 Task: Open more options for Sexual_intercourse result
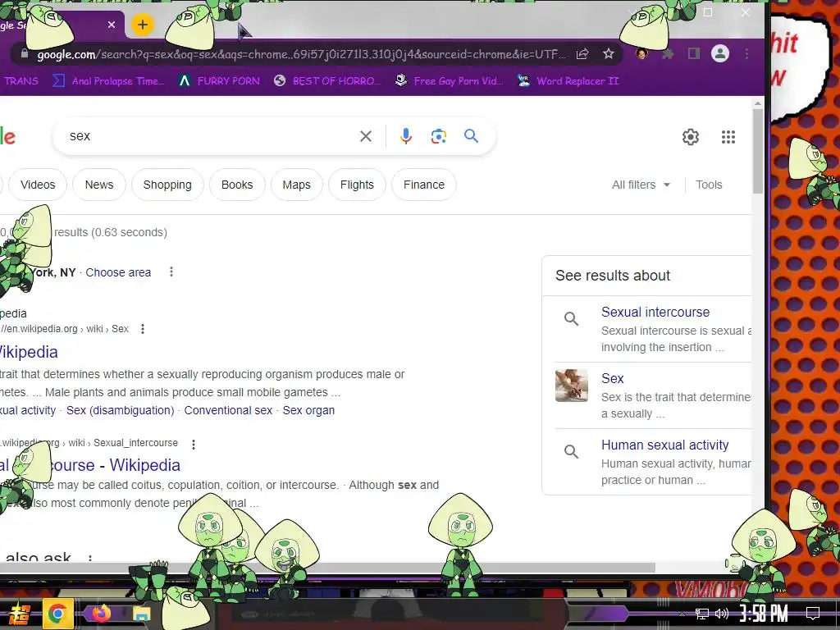click(194, 444)
